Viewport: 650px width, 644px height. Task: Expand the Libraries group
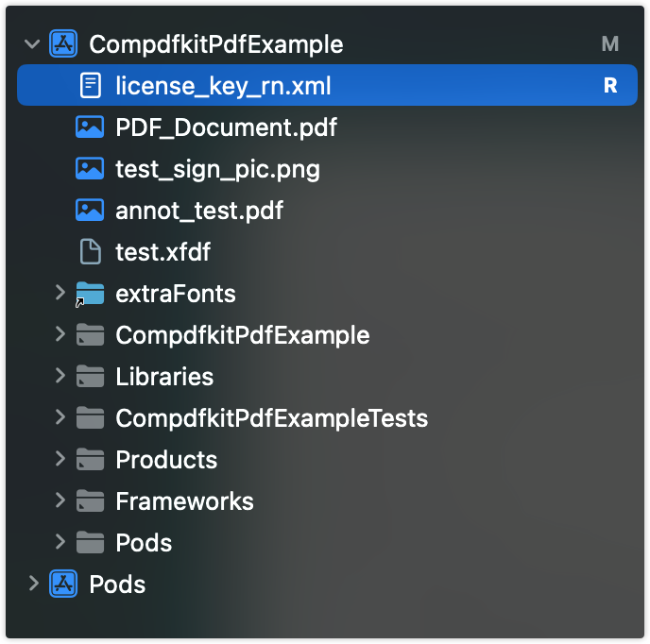tap(60, 376)
